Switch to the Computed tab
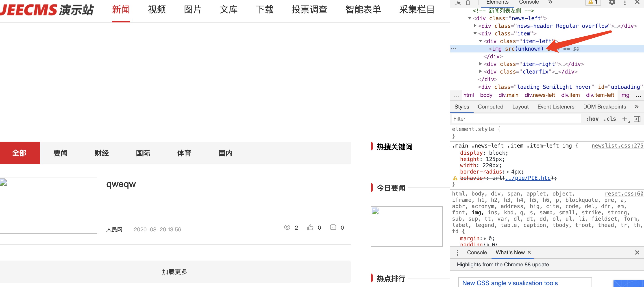Image resolution: width=644 pixels, height=287 pixels. click(x=490, y=107)
